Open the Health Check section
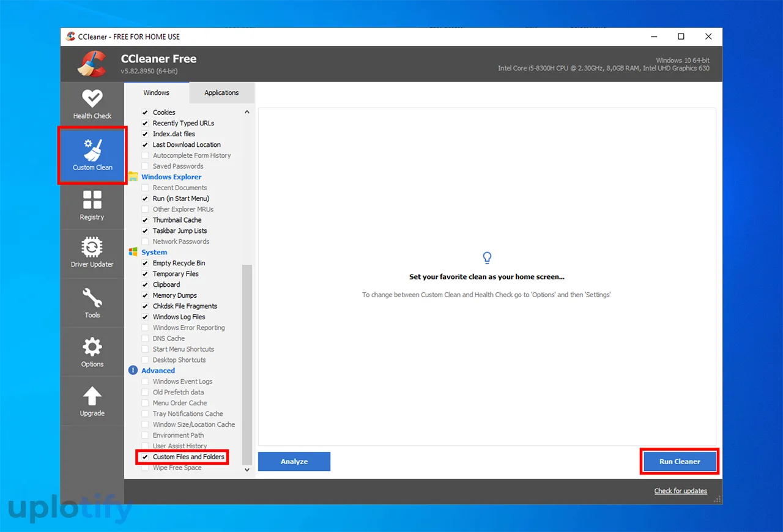Image resolution: width=783 pixels, height=532 pixels. coord(92,104)
